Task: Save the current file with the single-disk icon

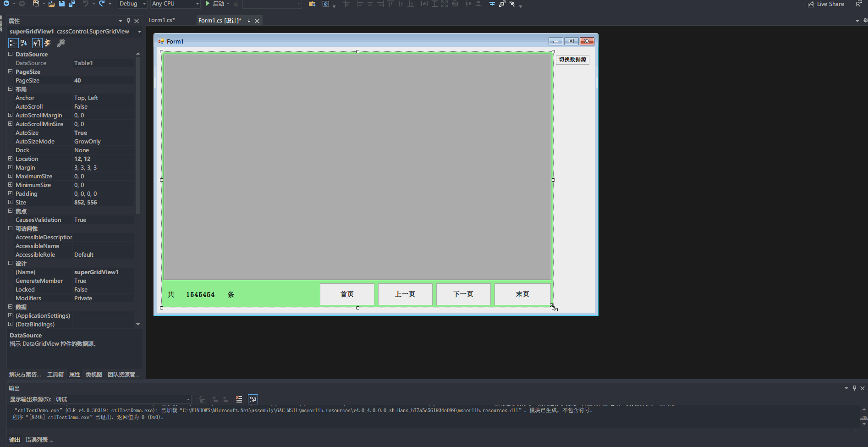Action: (x=62, y=4)
